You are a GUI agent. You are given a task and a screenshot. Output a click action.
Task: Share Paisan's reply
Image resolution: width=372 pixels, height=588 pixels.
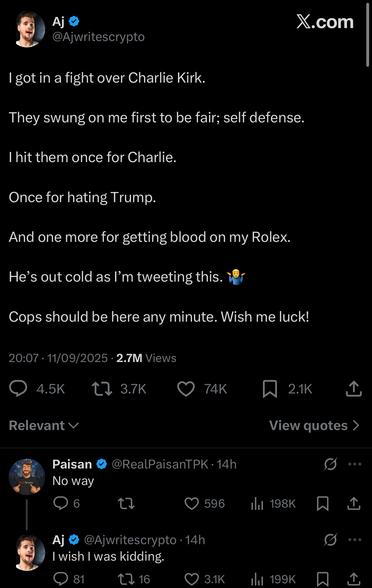[354, 503]
